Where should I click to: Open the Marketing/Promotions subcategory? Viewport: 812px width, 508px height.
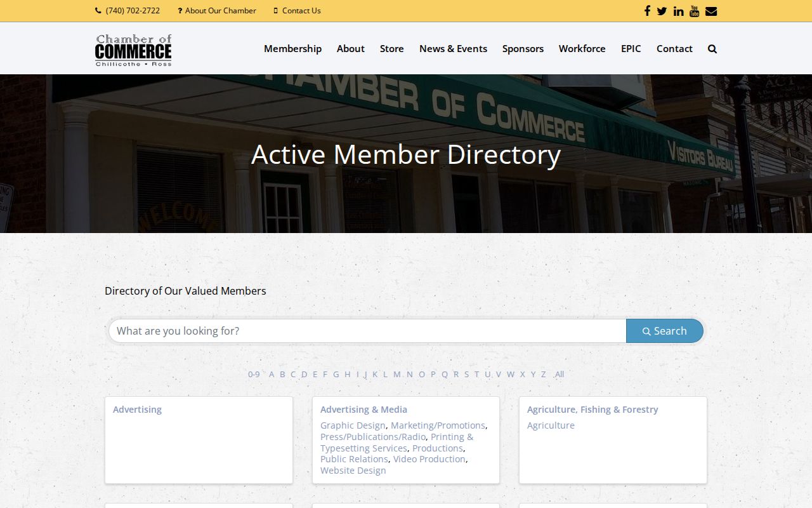pyautogui.click(x=438, y=425)
